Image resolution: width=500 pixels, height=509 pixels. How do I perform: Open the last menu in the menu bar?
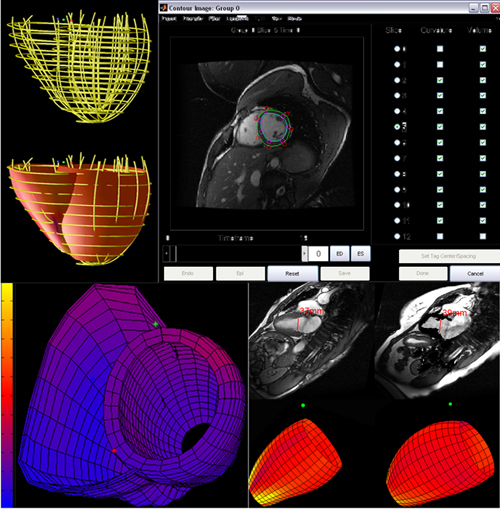[294, 18]
